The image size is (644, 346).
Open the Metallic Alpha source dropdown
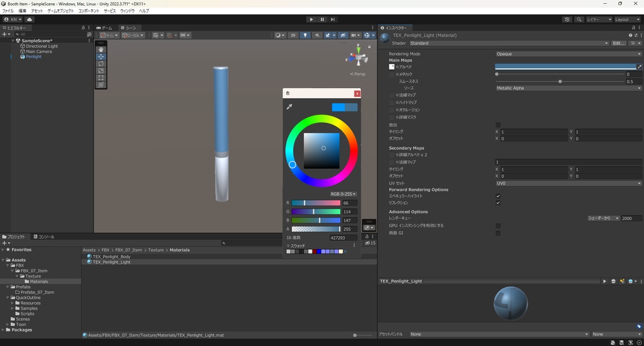tap(569, 88)
